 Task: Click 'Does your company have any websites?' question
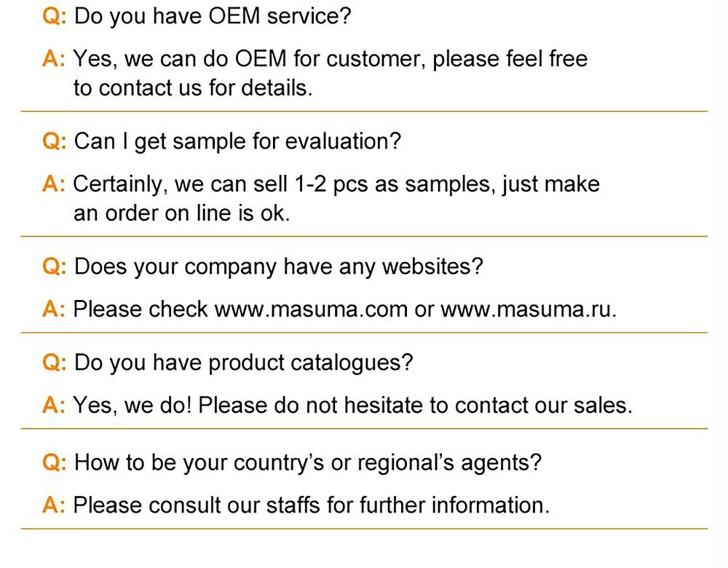279,267
